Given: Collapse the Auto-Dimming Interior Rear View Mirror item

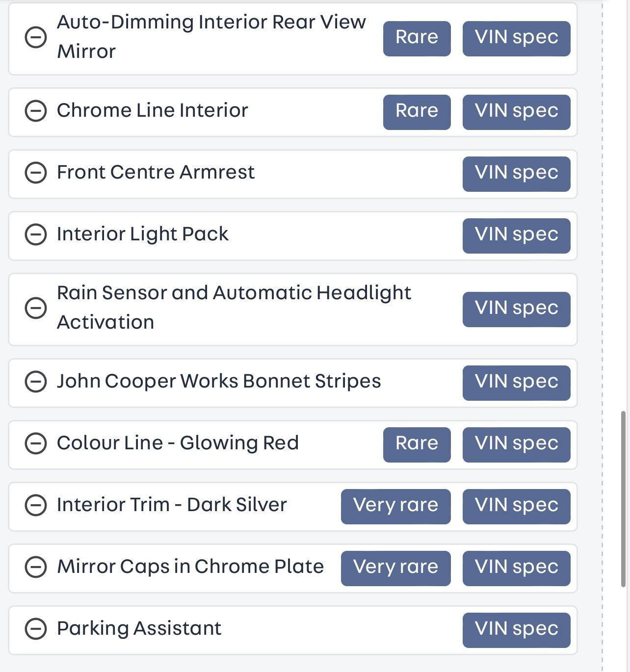Looking at the screenshot, I should coord(36,37).
